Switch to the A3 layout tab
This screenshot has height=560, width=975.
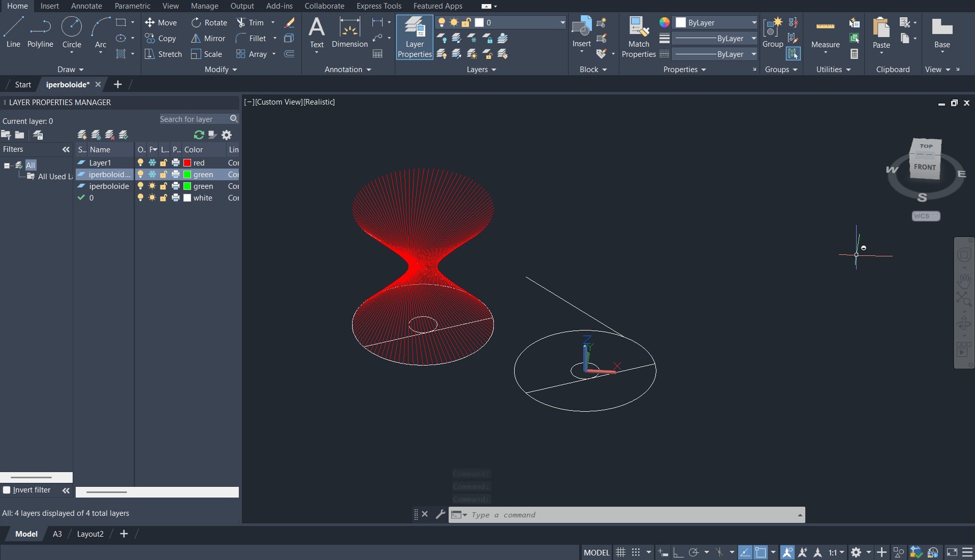[57, 534]
